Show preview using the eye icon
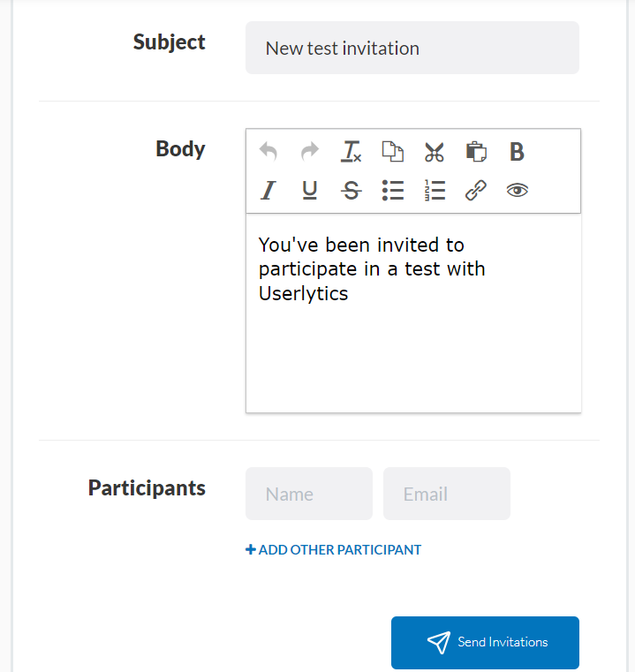 pos(518,191)
